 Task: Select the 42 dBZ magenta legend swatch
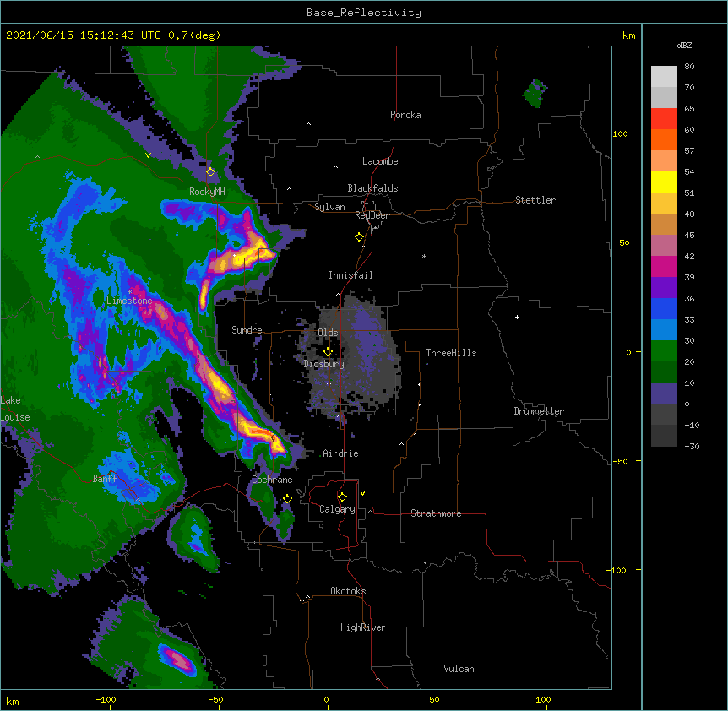click(664, 266)
